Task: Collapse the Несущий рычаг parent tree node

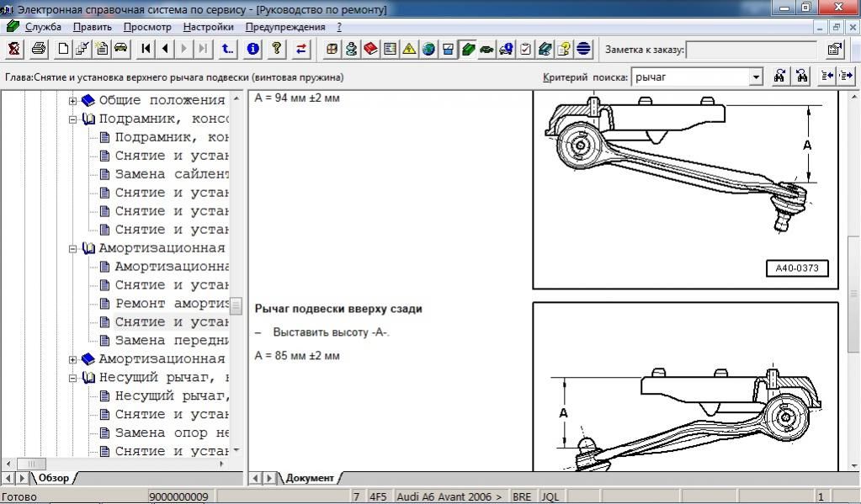Action: [72, 378]
